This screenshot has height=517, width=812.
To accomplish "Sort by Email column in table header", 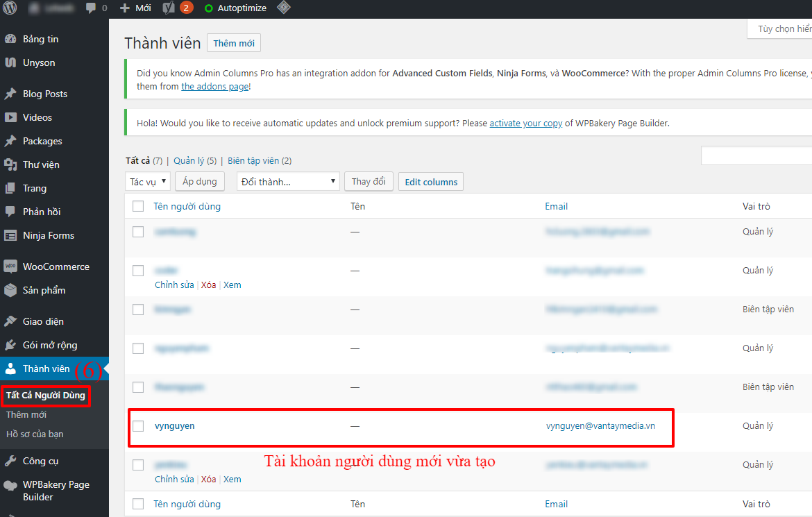I will (x=556, y=206).
